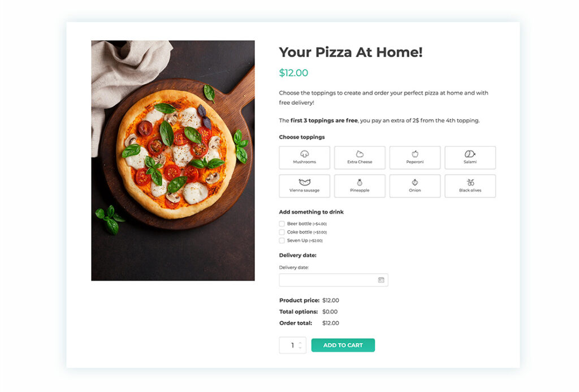Select the Extra Cheese topping icon
579x392 pixels.
pos(360,157)
